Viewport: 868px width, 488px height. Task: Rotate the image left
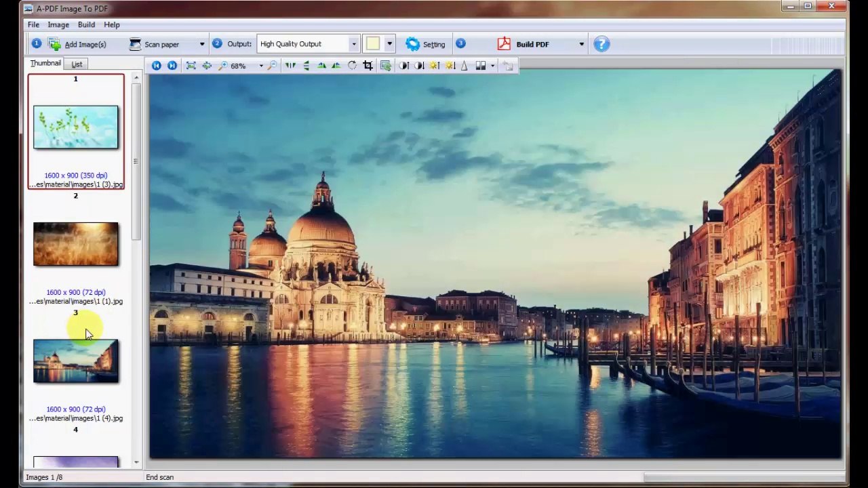click(x=321, y=66)
